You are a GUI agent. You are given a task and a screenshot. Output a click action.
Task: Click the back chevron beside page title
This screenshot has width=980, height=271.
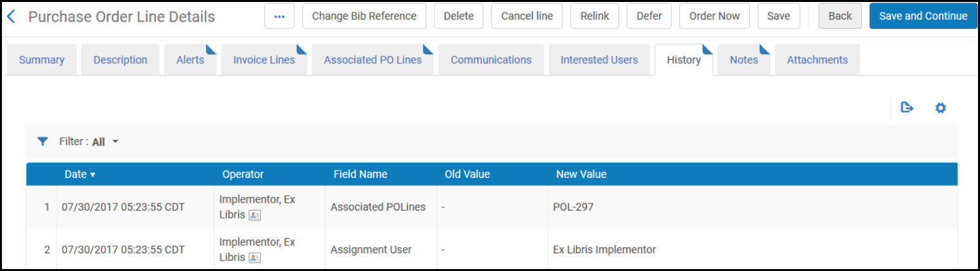10,16
